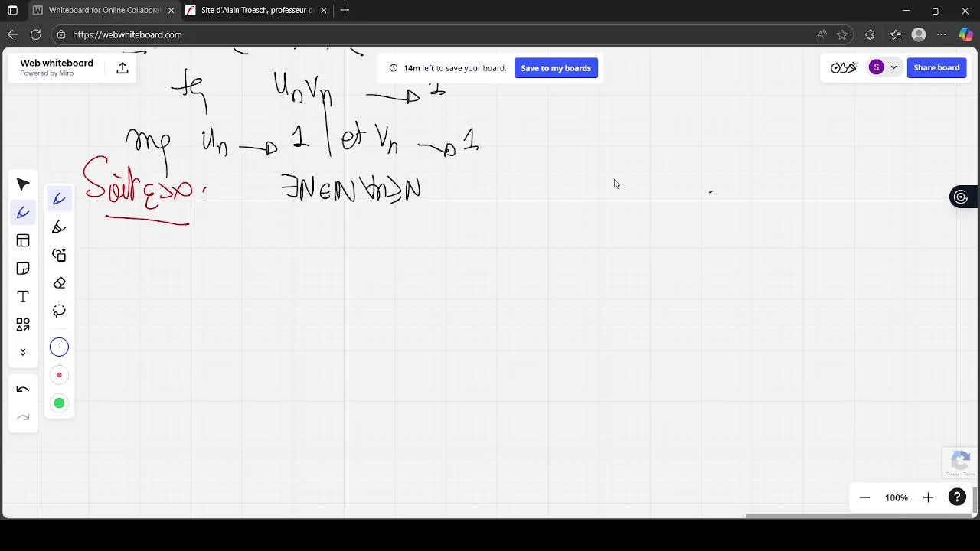980x551 pixels.
Task: Zoom in with plus button
Action: pyautogui.click(x=928, y=497)
